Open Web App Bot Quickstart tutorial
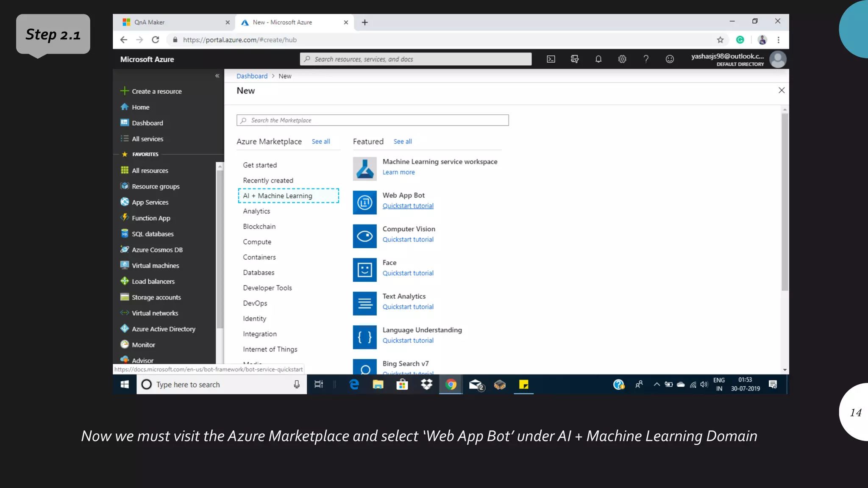 pyautogui.click(x=408, y=206)
